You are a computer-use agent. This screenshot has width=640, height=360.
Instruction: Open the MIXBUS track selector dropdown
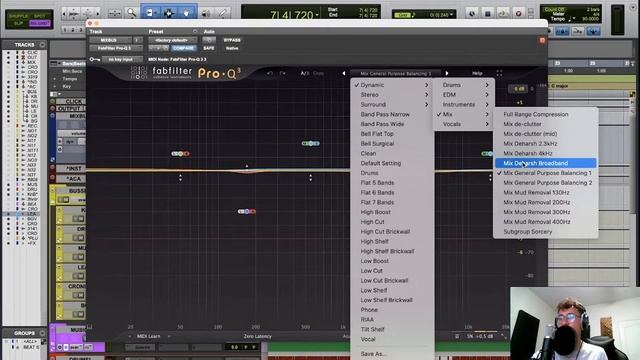(110, 40)
